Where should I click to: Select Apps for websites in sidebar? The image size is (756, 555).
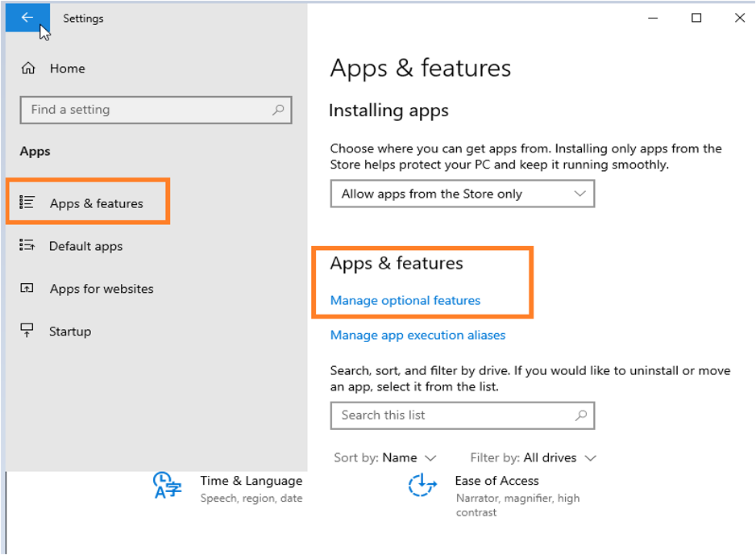[x=101, y=289]
